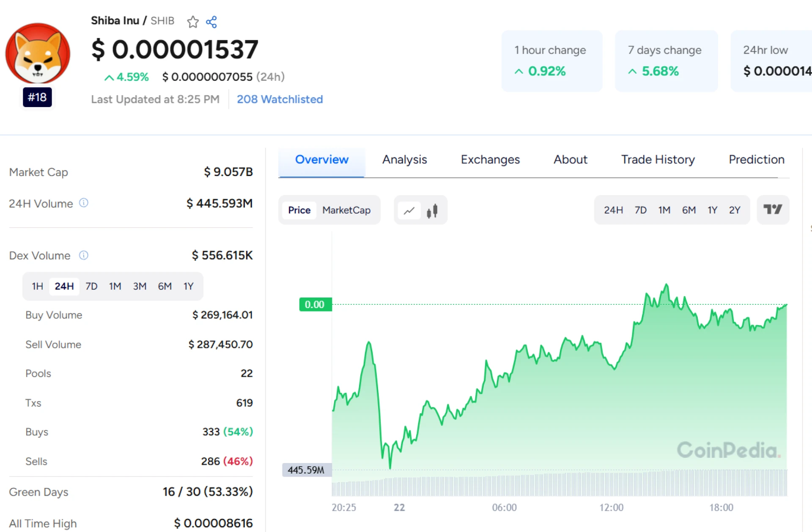The width and height of the screenshot is (812, 532).
Task: Click the green 0.00 price marker
Action: coord(315,305)
